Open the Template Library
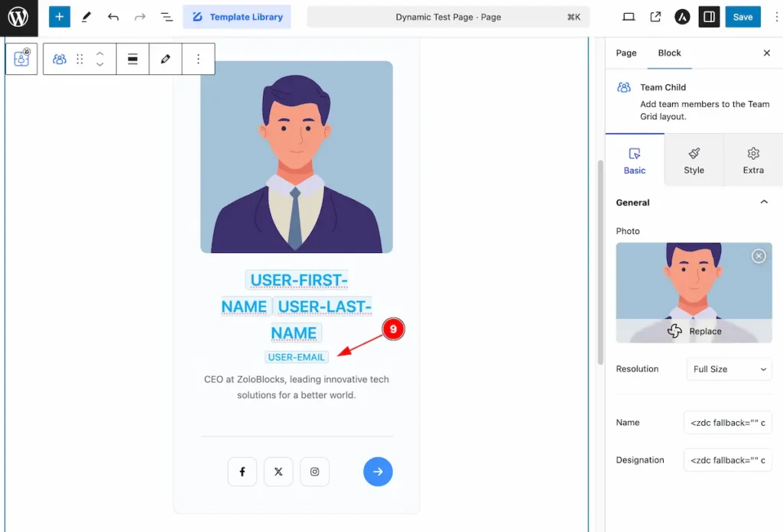Screen dimensions: 783x532 pyautogui.click(x=237, y=17)
